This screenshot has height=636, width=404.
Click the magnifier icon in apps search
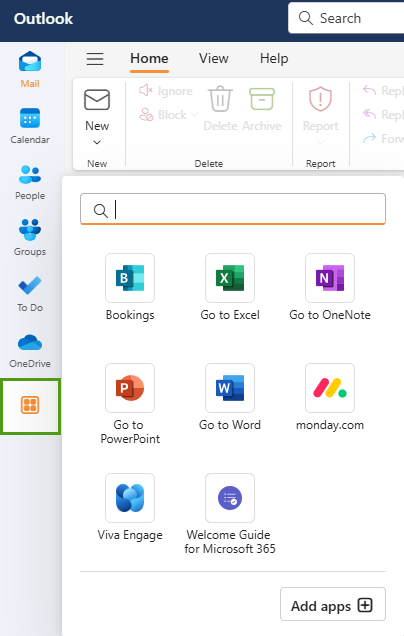(x=100, y=210)
